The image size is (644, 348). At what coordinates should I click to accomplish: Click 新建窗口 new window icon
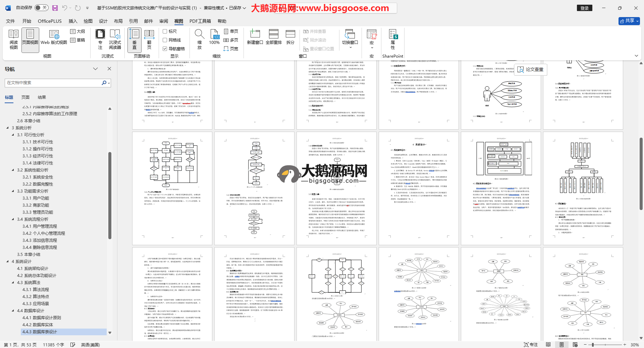coord(255,38)
